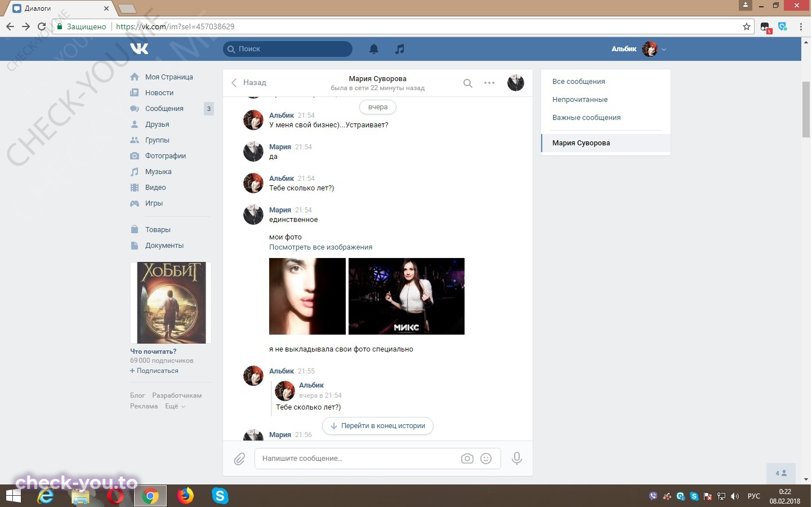Click the Хоббит book cover ad

171,303
